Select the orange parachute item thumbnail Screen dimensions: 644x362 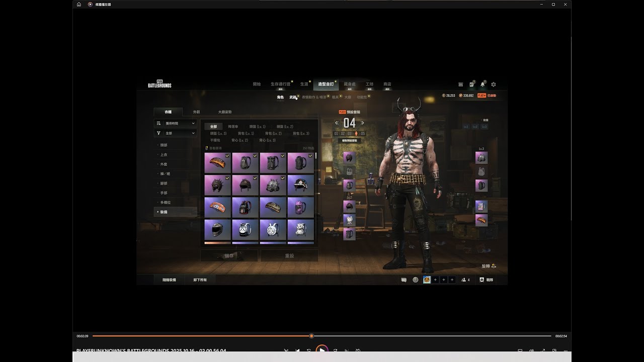point(217,163)
